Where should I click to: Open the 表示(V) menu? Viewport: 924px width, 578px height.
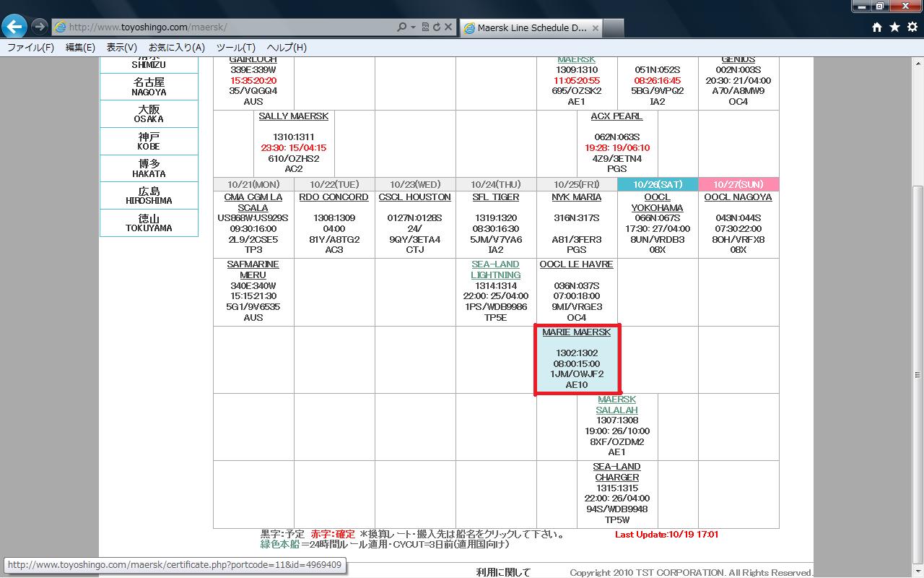coord(122,48)
